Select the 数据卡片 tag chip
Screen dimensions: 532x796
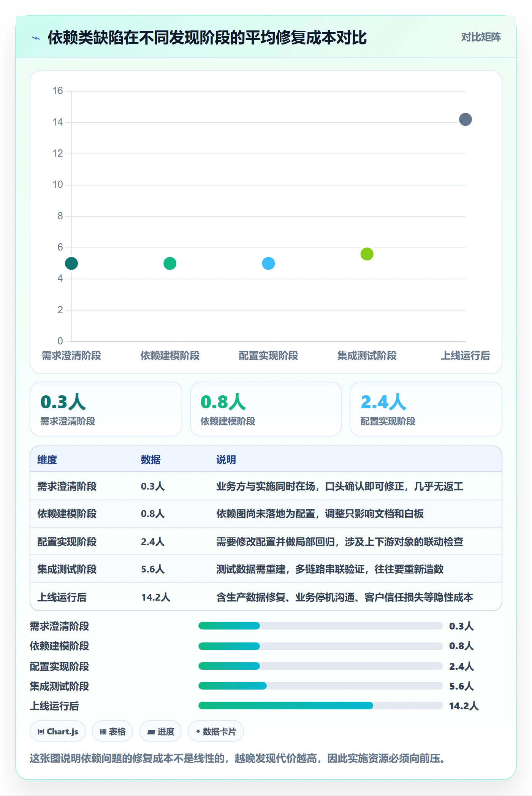(216, 731)
